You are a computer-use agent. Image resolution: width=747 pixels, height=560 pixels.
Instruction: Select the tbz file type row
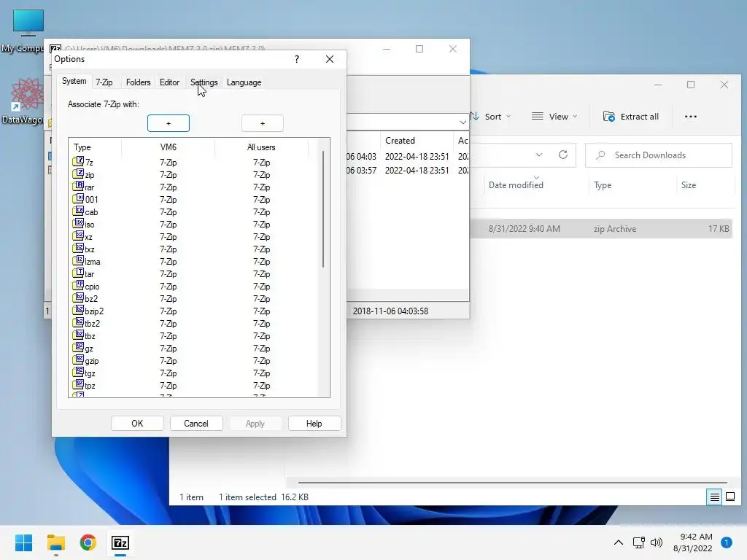click(x=194, y=335)
